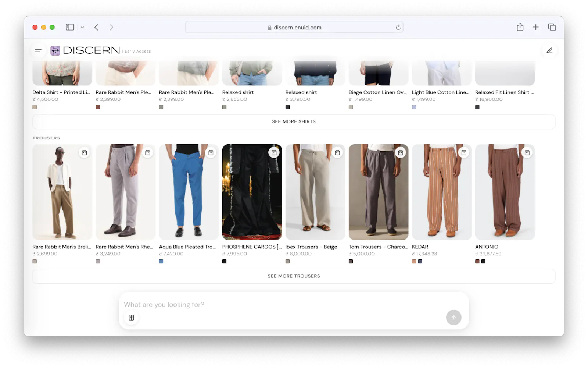The width and height of the screenshot is (588, 368).
Task: Select the navy swatch under KEDAR
Action: (420, 262)
